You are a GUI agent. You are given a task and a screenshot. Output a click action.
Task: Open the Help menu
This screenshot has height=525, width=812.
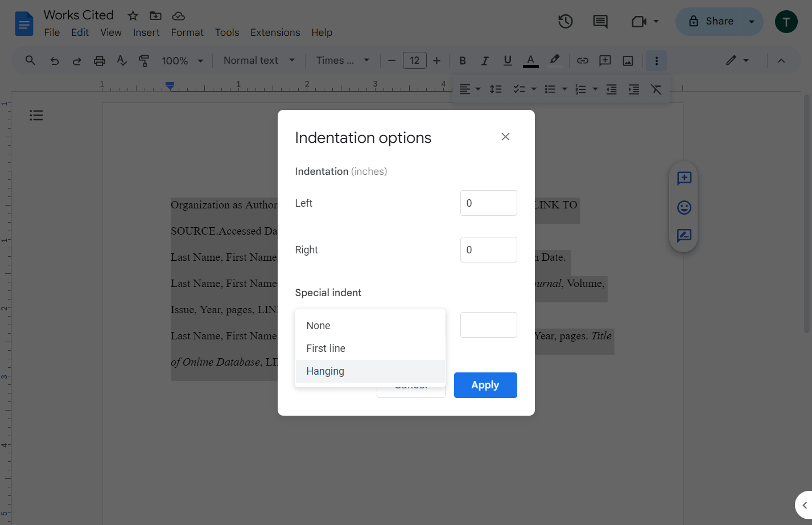pyautogui.click(x=321, y=32)
